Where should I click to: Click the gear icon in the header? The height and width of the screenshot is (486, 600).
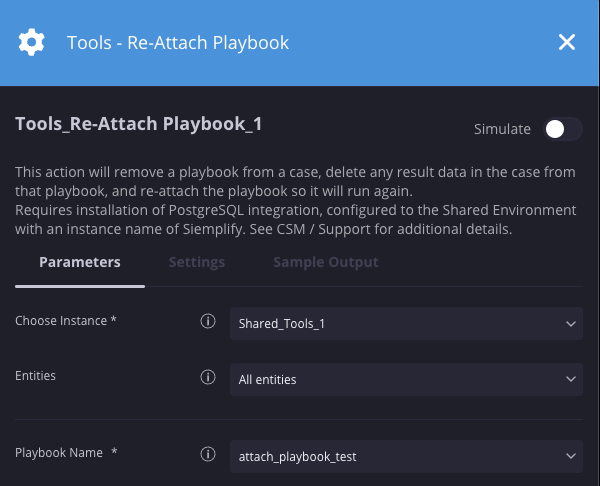tap(32, 42)
